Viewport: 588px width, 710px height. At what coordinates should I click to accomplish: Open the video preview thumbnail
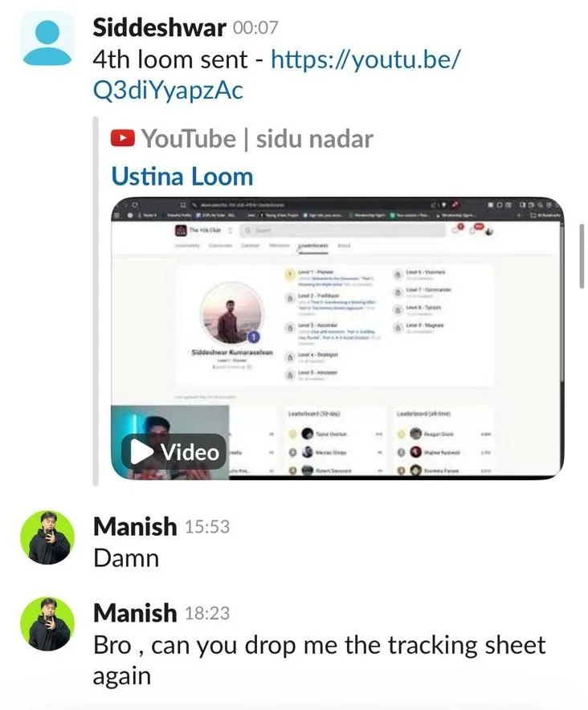tap(337, 338)
